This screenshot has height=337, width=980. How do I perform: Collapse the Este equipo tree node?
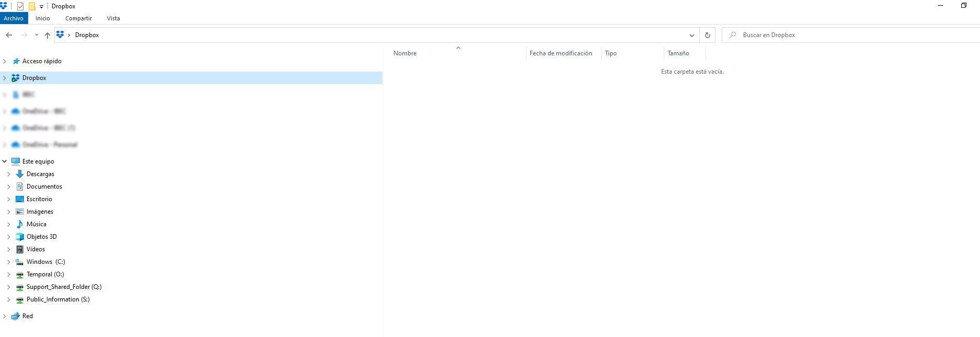(x=5, y=161)
